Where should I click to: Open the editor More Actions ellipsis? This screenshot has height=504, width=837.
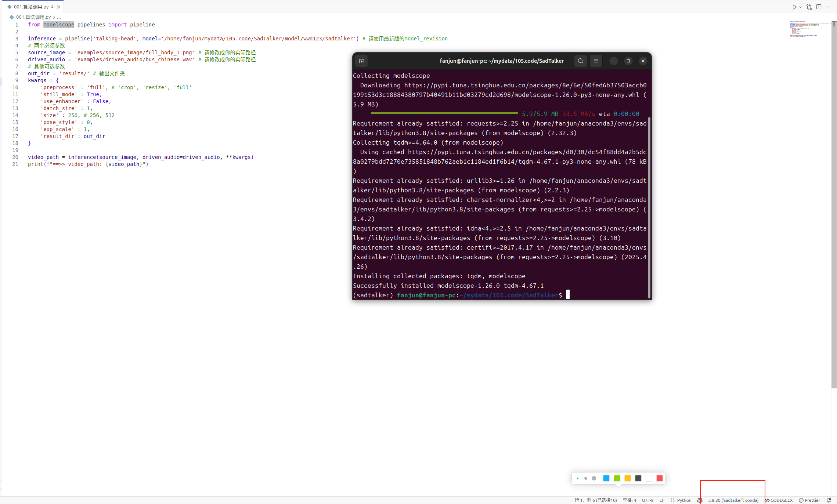pos(828,7)
